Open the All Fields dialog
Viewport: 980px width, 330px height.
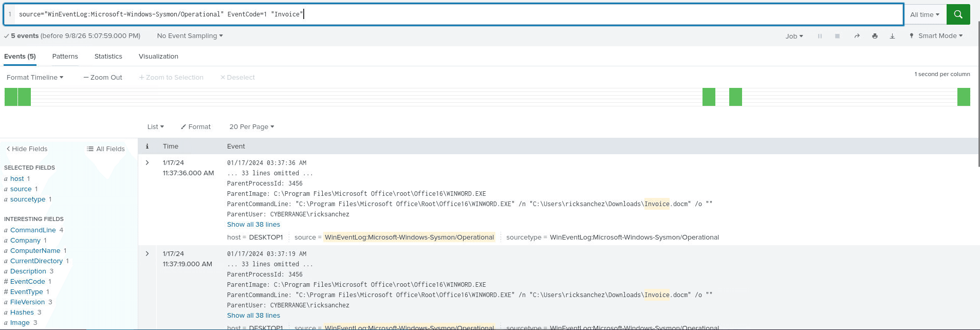(x=106, y=149)
